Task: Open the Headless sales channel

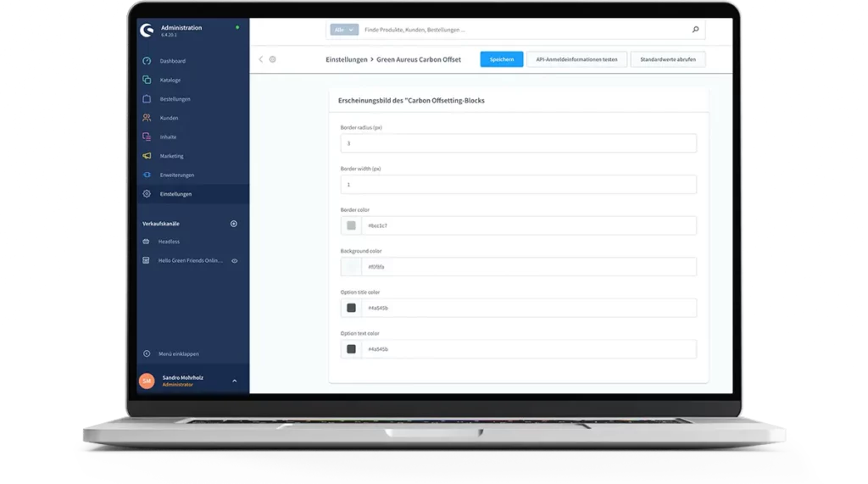Action: click(169, 242)
